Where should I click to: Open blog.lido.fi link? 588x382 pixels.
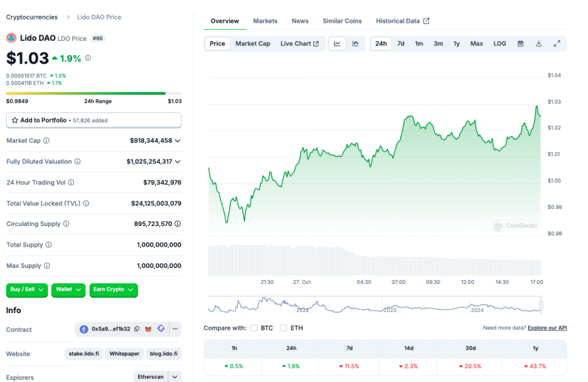(164, 353)
